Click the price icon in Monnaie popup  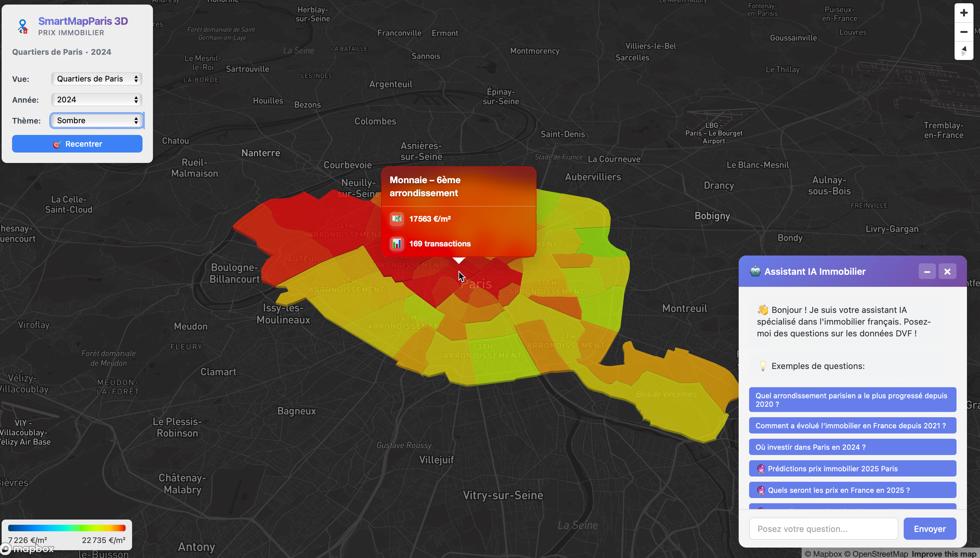(x=397, y=219)
